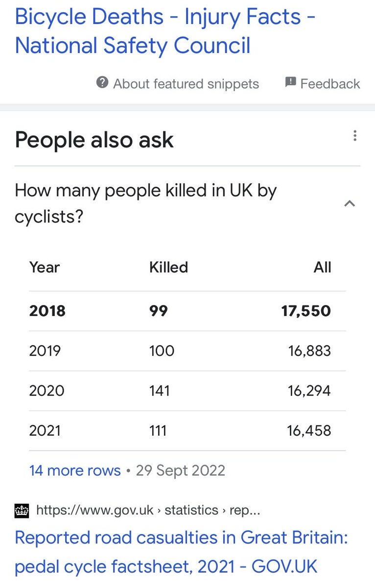Click About featured snippets text

tap(186, 84)
